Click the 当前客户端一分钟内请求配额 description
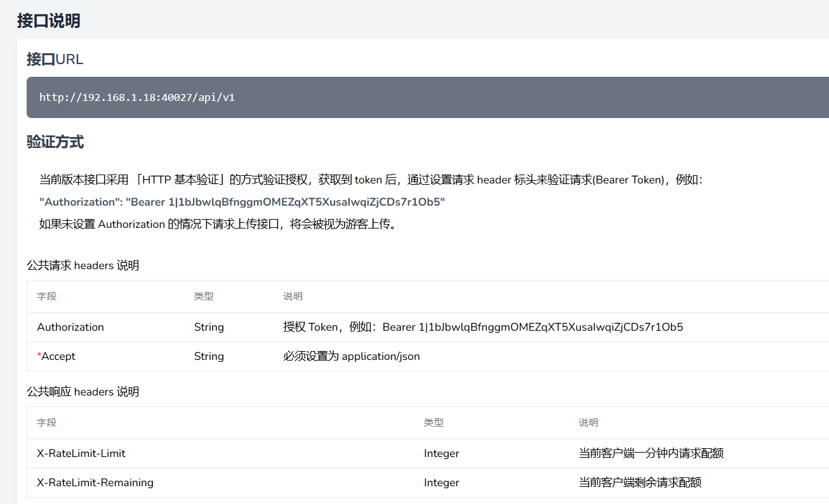The image size is (829, 504). click(x=651, y=453)
